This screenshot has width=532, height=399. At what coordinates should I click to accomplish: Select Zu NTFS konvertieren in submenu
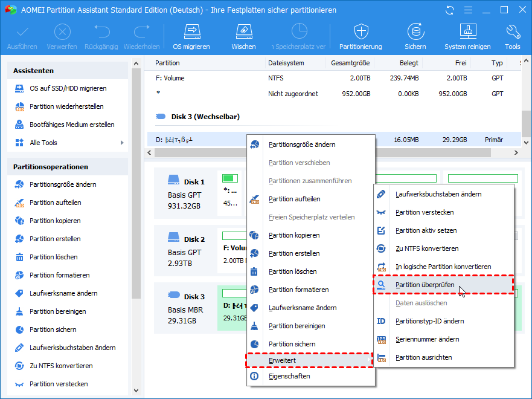(x=444, y=248)
